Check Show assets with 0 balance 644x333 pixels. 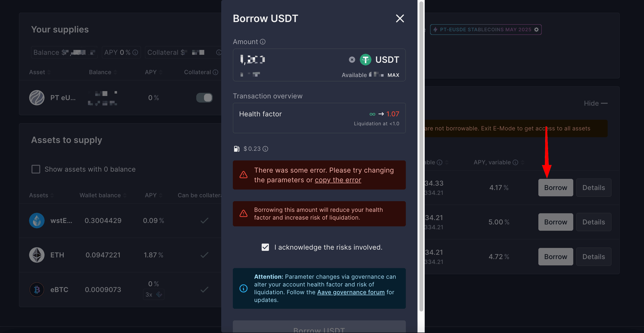(36, 169)
